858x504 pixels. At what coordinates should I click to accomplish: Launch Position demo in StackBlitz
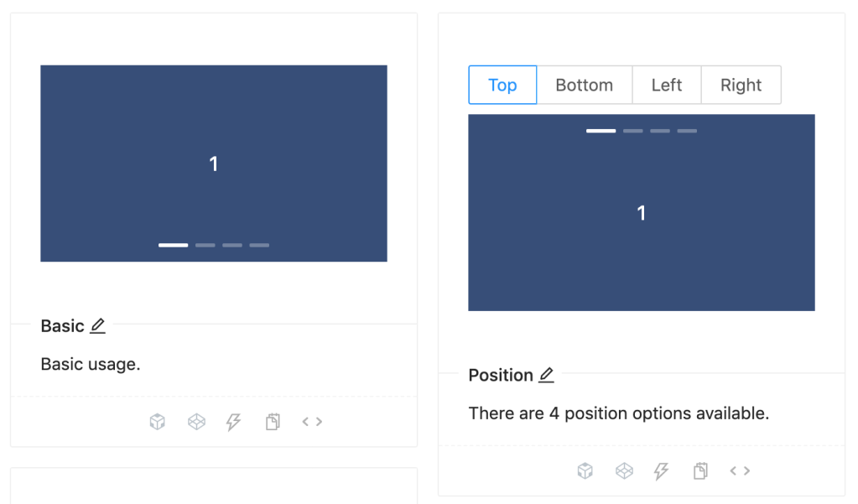click(662, 471)
